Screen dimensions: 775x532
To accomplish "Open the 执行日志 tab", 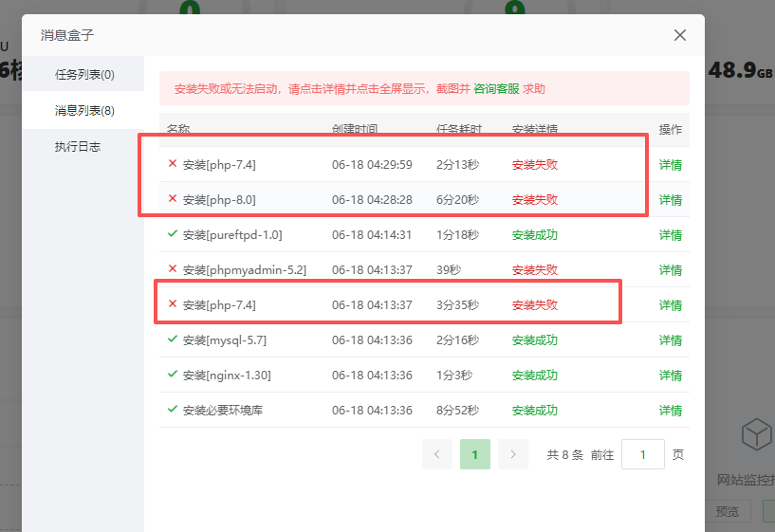I will 78,147.
